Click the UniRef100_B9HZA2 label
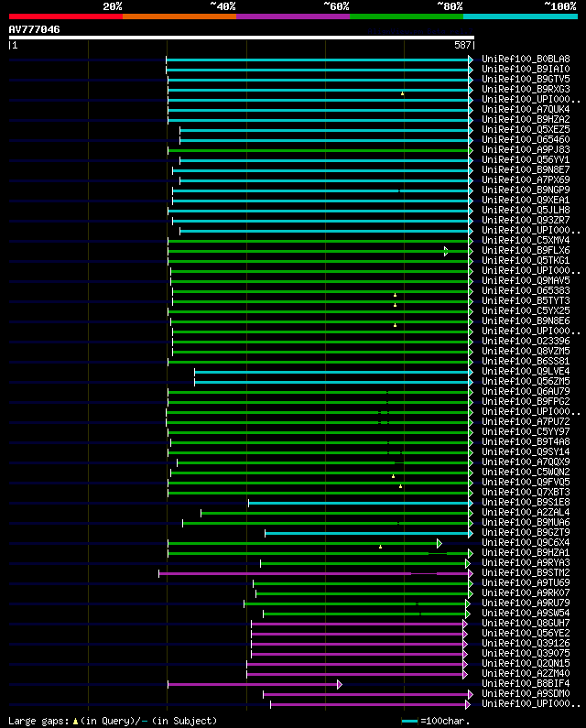The image size is (586, 728). tap(526, 119)
